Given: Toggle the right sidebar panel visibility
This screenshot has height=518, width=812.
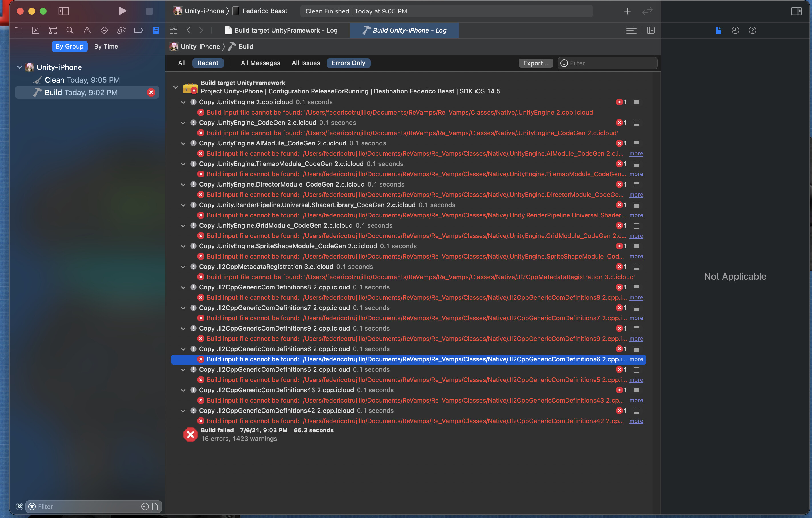Looking at the screenshot, I should [x=797, y=11].
